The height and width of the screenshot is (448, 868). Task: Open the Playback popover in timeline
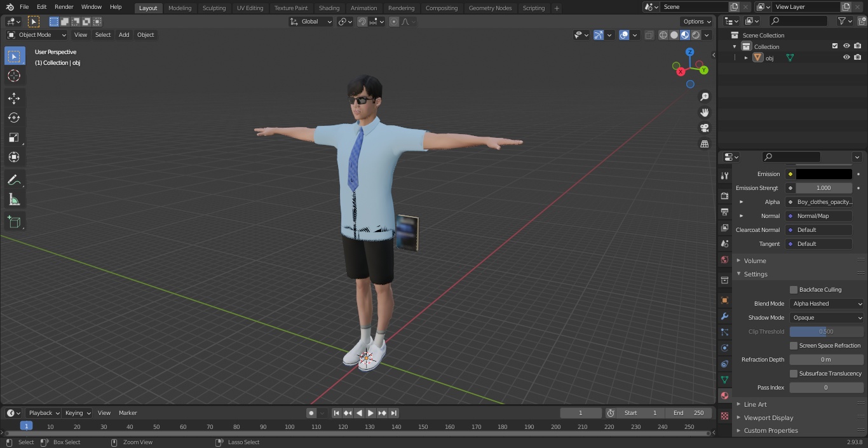point(44,413)
